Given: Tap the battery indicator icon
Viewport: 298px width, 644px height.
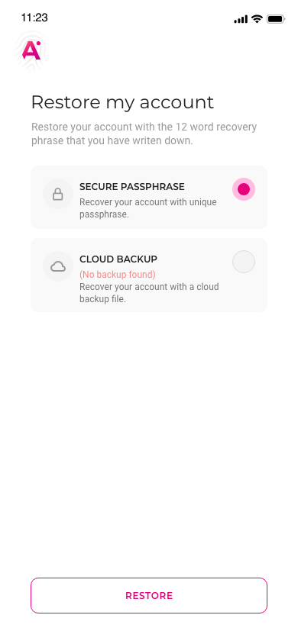Looking at the screenshot, I should tap(276, 19).
